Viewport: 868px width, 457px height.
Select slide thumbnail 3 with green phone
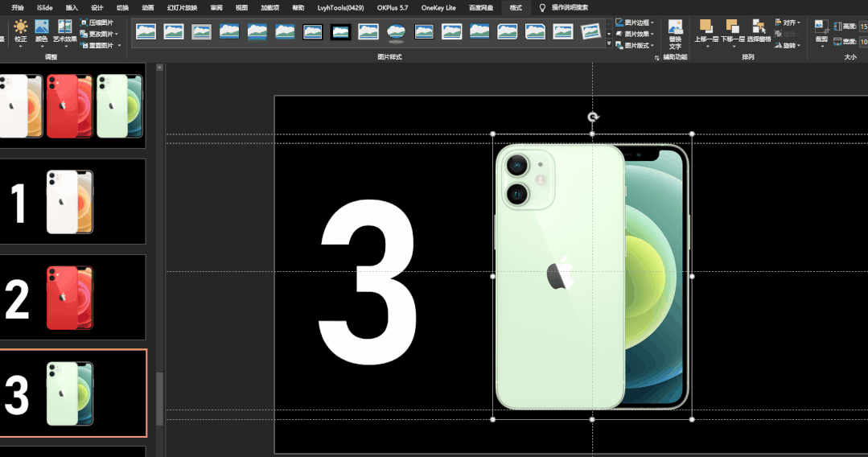click(72, 393)
